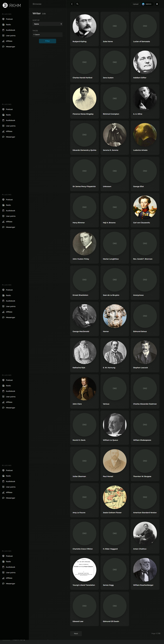Click the Tag(s) search field
Image resolution: width=164 pixels, height=644 pixels.
point(47,35)
